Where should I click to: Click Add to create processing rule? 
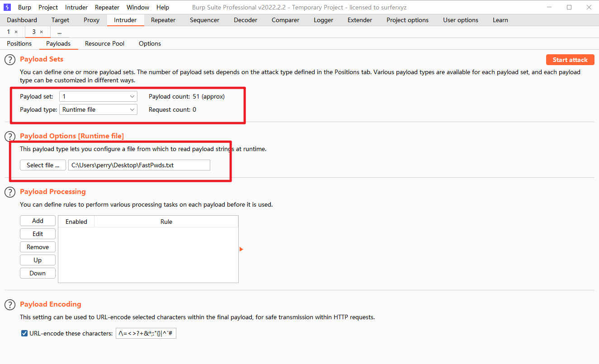click(x=38, y=221)
